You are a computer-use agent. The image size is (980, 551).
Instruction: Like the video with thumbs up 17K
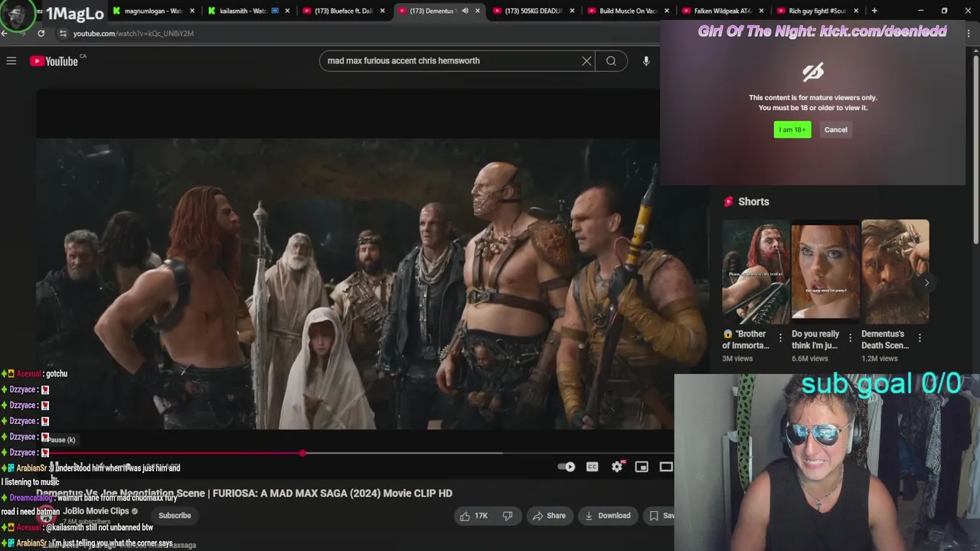coord(473,516)
